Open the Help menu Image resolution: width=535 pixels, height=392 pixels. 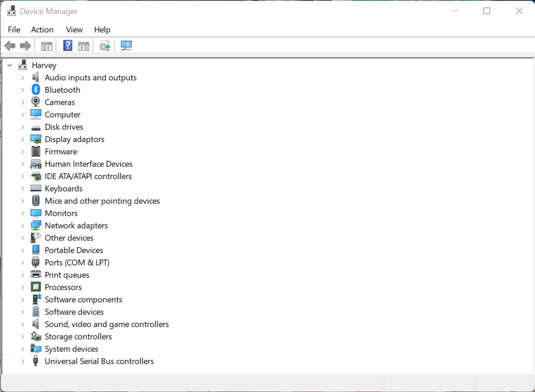click(102, 30)
